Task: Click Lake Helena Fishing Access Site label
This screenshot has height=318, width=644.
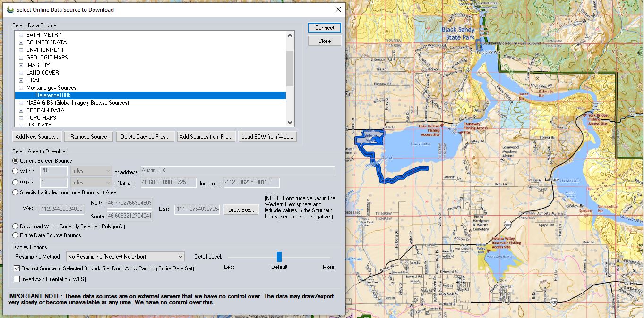Action: (429, 130)
